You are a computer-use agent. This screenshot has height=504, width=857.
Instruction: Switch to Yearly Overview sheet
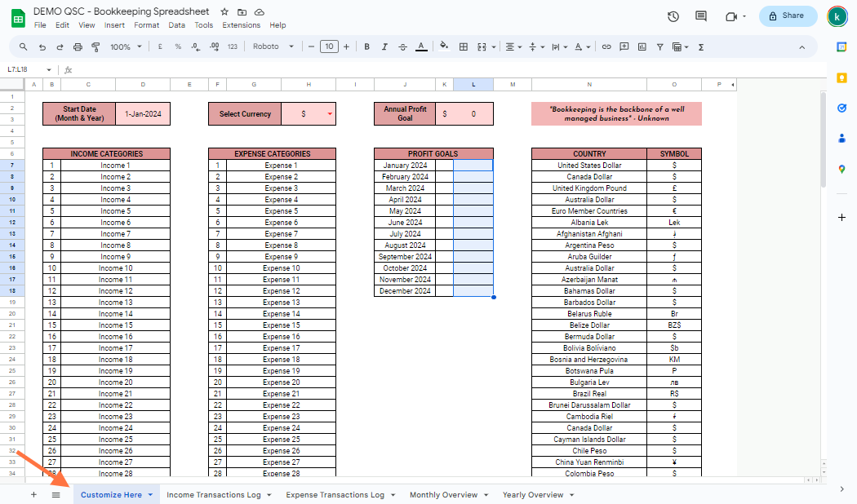[x=533, y=495]
